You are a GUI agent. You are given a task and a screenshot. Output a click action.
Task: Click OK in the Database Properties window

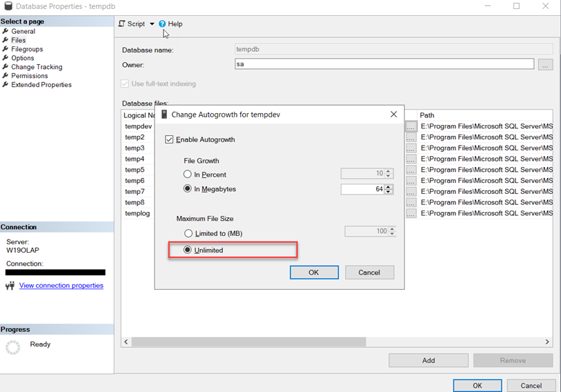tap(478, 386)
